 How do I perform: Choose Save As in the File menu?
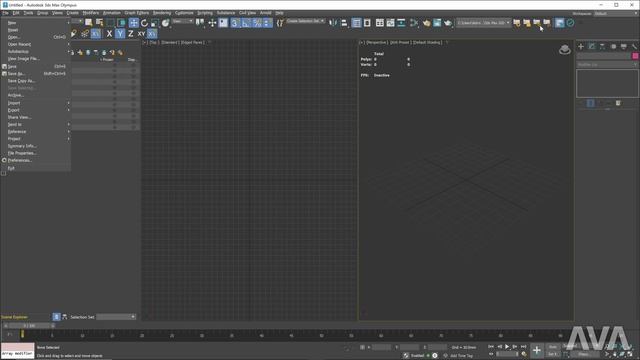coord(36,73)
